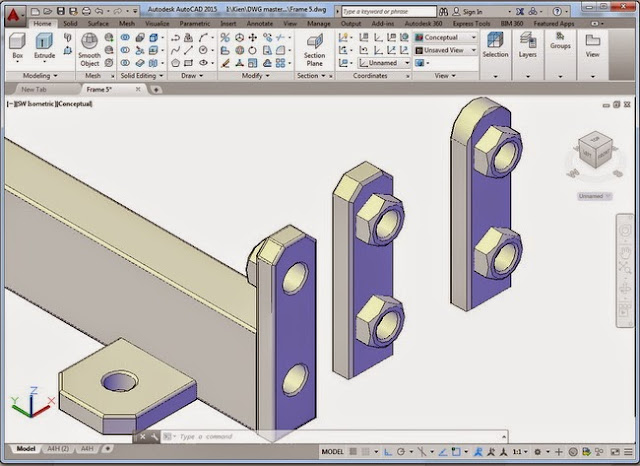Select the Extrude tool
Screen dimensions: 640x466
coord(44,47)
